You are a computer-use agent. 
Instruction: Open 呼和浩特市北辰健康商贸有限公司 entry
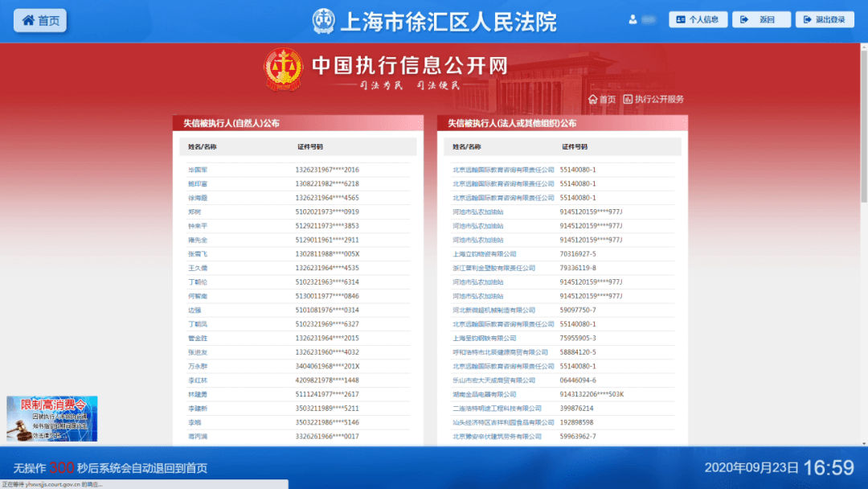coord(500,352)
